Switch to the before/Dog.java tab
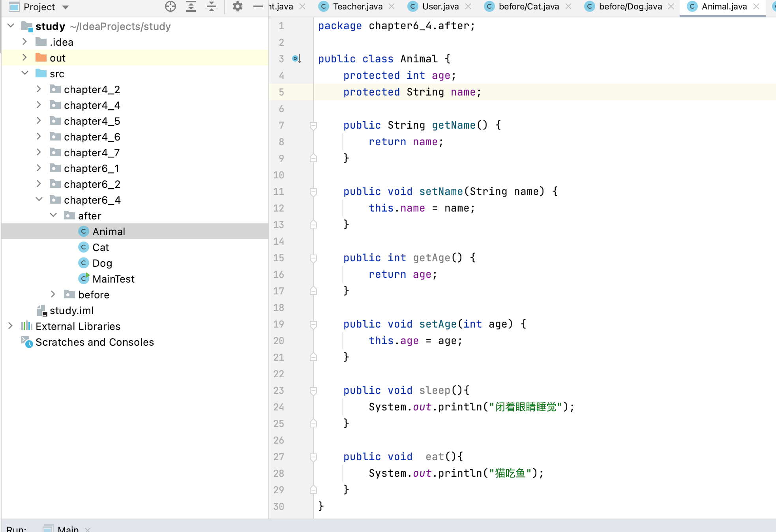The height and width of the screenshot is (532, 776). 630,6
